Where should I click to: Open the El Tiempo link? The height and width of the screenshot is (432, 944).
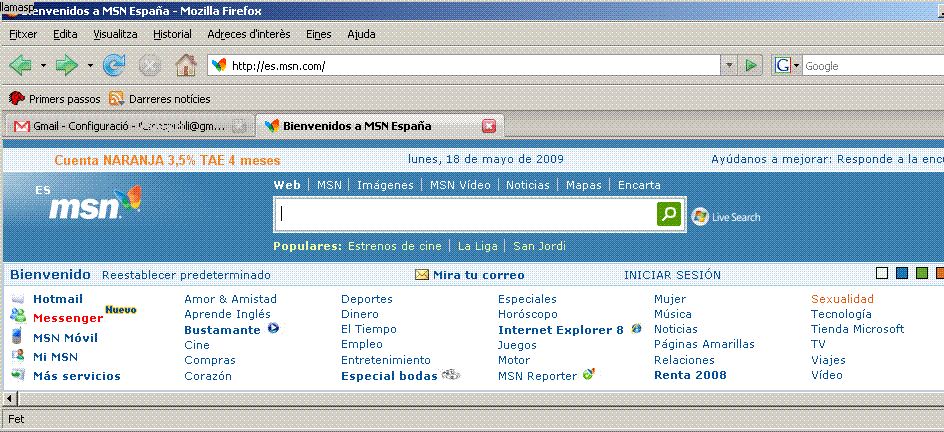pos(368,329)
